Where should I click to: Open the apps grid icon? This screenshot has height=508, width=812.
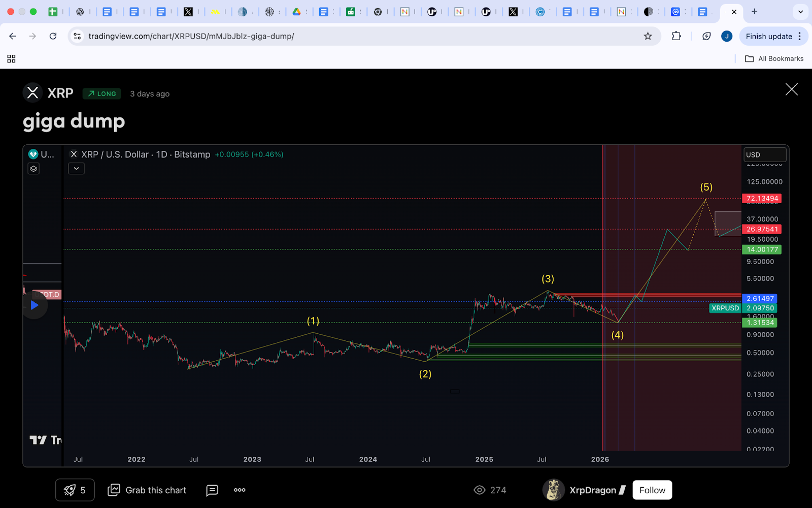(x=11, y=59)
